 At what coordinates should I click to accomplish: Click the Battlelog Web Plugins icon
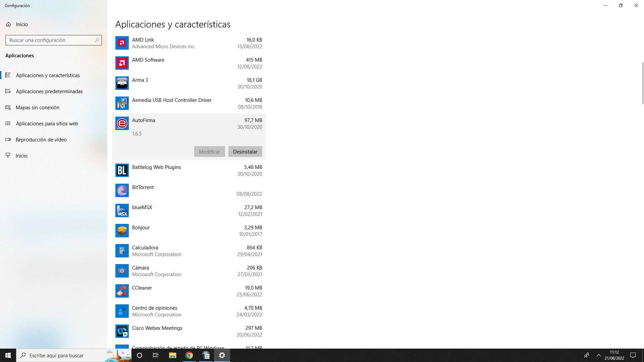click(122, 170)
